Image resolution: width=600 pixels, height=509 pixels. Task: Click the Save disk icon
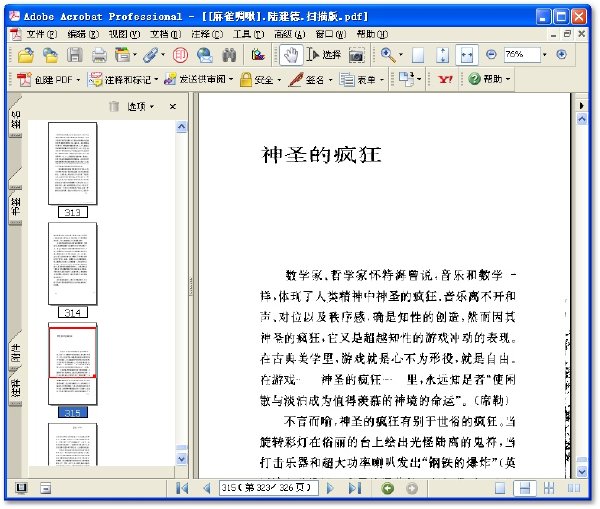click(75, 55)
